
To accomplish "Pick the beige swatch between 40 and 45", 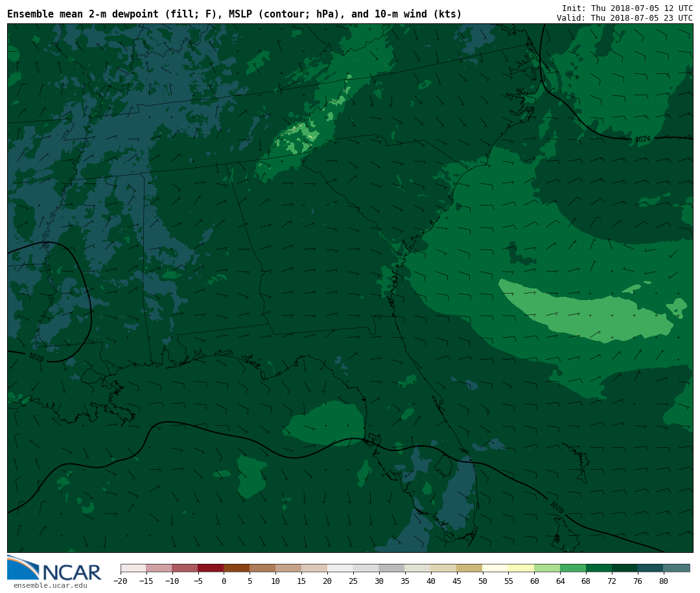I will tap(444, 568).
